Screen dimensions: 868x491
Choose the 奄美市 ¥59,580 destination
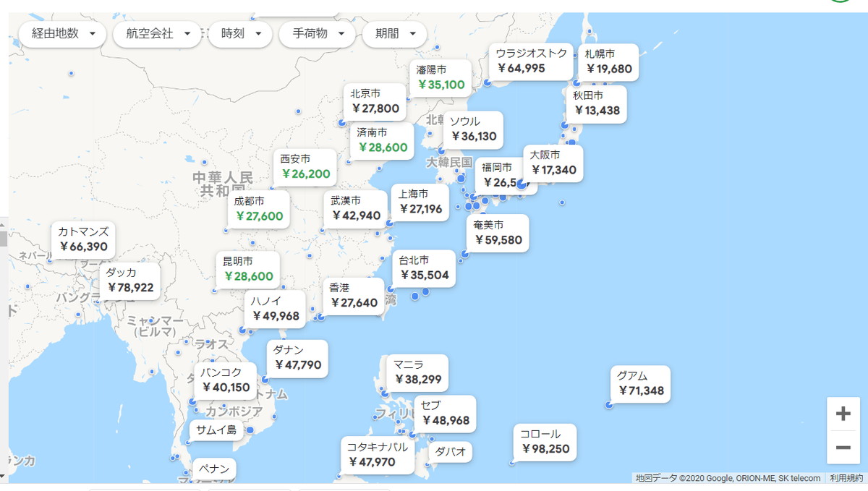[x=498, y=234]
